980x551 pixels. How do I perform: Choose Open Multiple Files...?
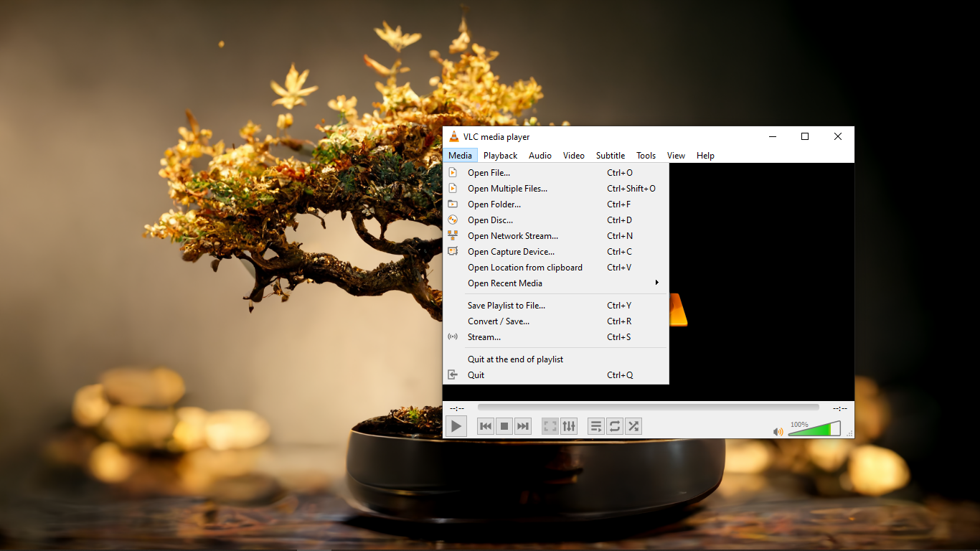[556, 188]
